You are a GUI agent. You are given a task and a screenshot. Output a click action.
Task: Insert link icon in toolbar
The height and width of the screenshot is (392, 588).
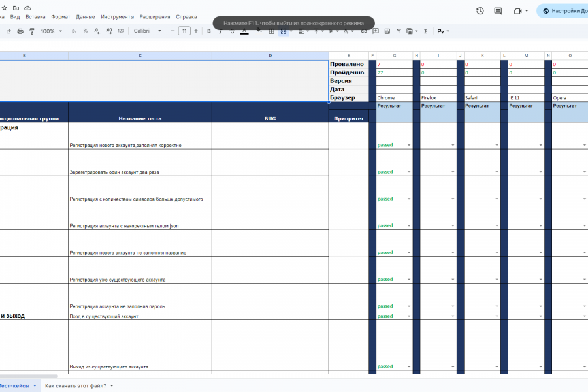(364, 31)
